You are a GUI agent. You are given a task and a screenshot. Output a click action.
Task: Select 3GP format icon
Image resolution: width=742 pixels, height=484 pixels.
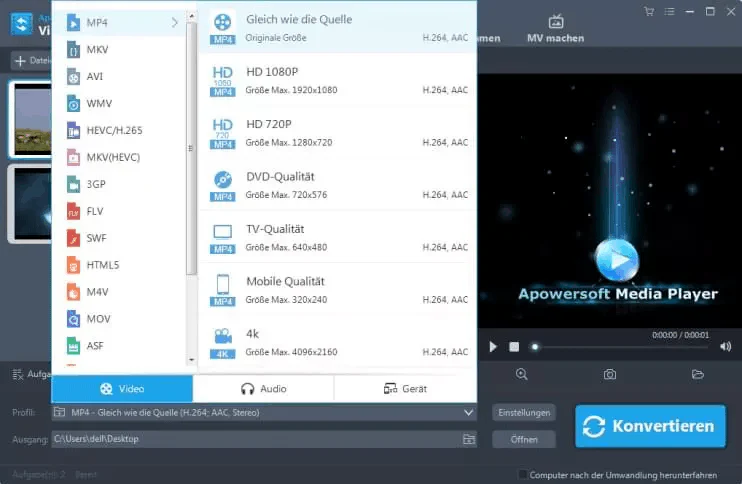pos(73,185)
